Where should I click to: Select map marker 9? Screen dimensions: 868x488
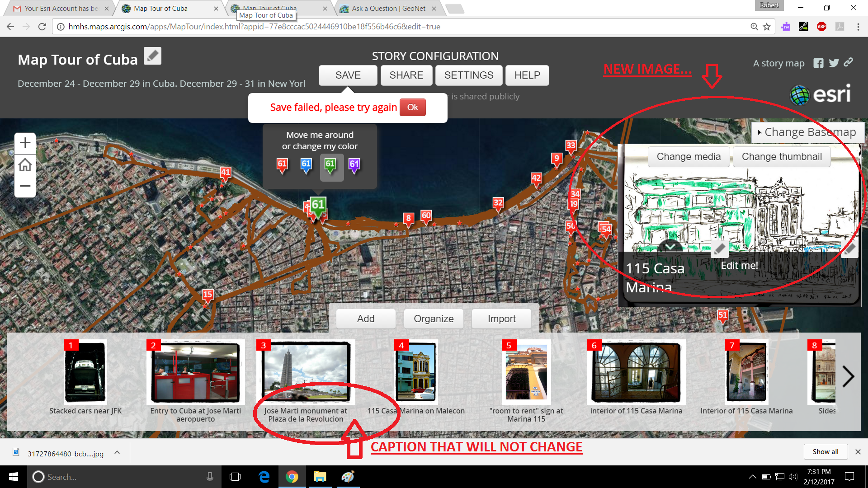click(557, 160)
